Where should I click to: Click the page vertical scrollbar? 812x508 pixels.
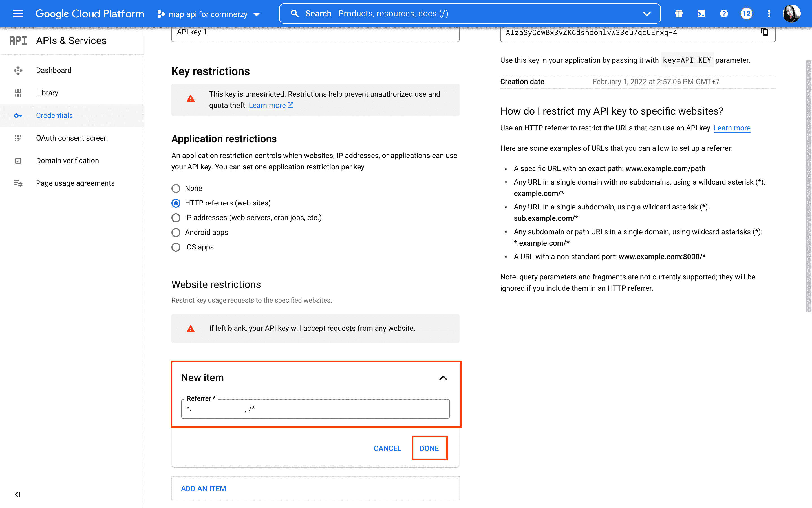coord(809,187)
